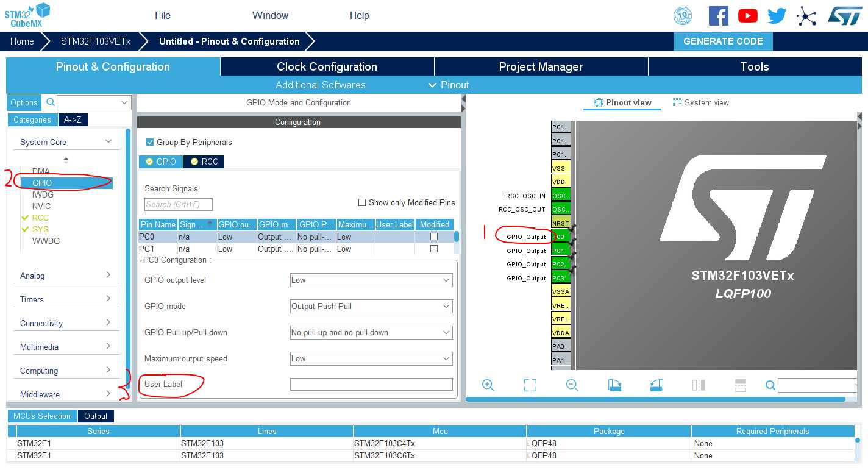Click the GENERATE CODE button
This screenshot has width=868, height=470.
point(723,41)
